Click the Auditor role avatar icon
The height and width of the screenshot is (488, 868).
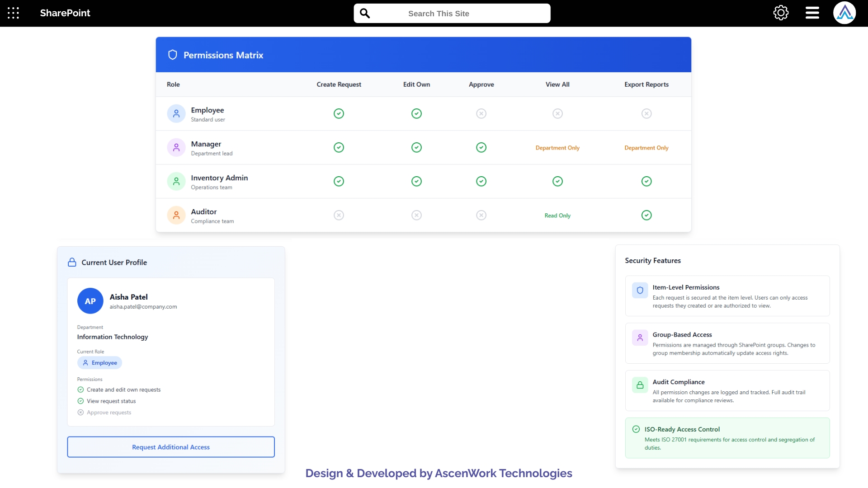point(176,215)
